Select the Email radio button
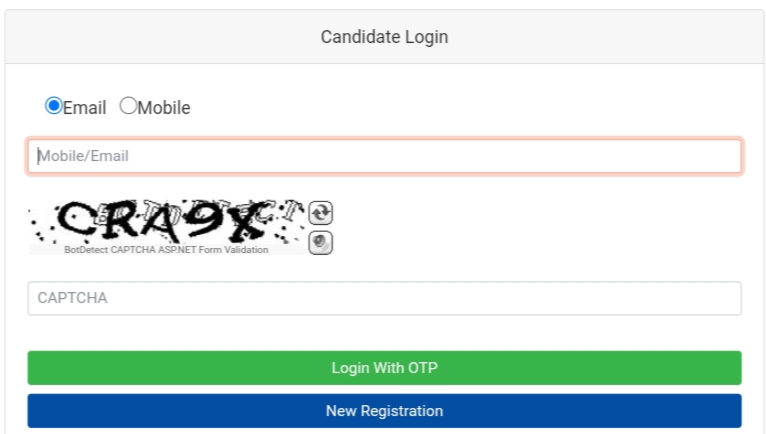 [53, 106]
